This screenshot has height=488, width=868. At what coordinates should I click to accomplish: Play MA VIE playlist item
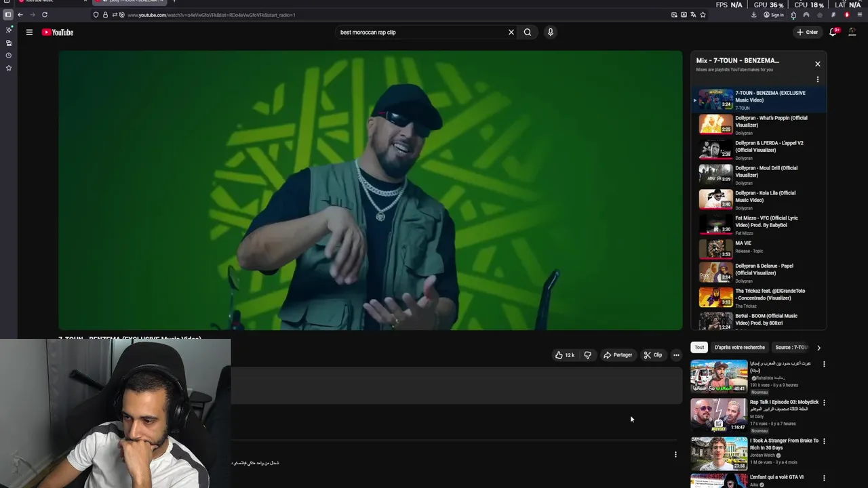click(758, 249)
